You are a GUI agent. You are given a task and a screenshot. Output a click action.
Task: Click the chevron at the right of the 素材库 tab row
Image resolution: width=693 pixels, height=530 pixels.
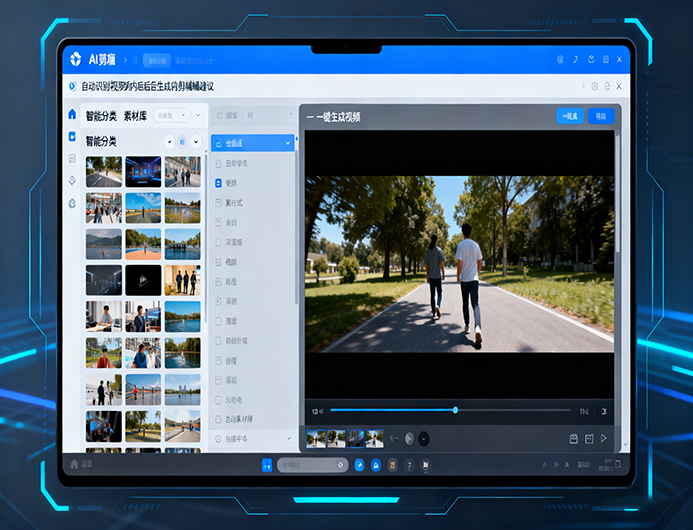(198, 115)
